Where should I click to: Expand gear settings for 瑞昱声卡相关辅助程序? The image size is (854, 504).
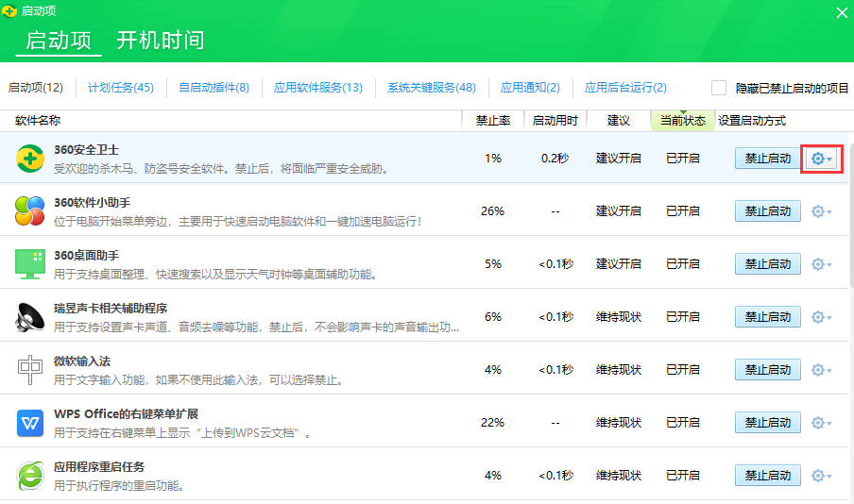pos(821,317)
